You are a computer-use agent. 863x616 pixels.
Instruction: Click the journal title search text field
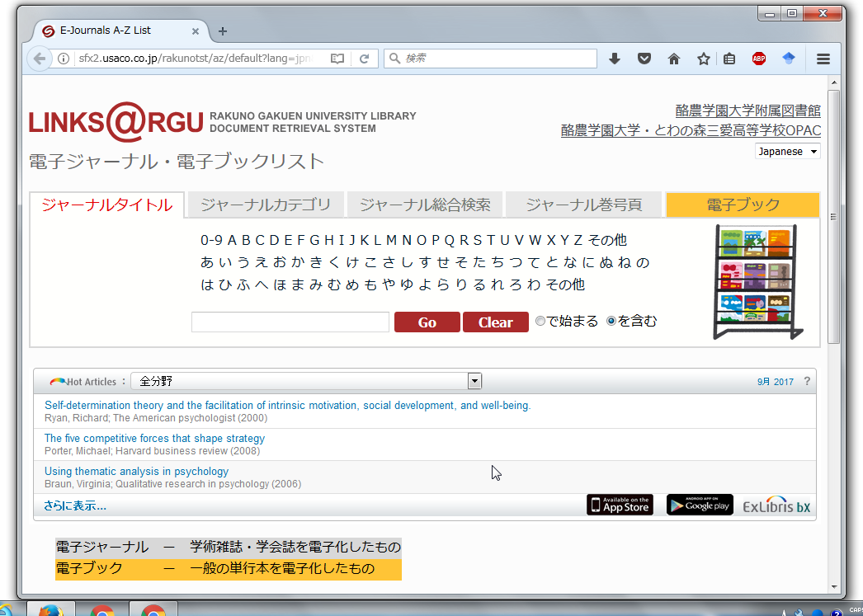click(x=290, y=322)
